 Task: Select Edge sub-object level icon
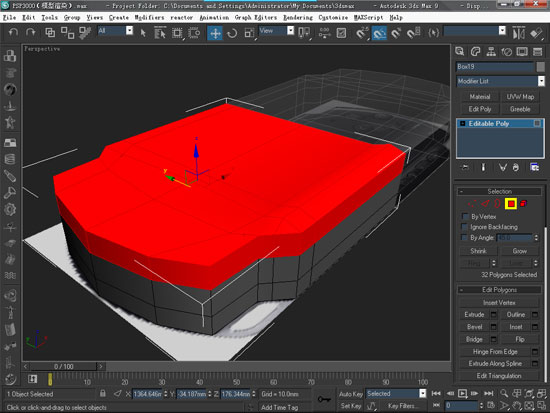485,204
